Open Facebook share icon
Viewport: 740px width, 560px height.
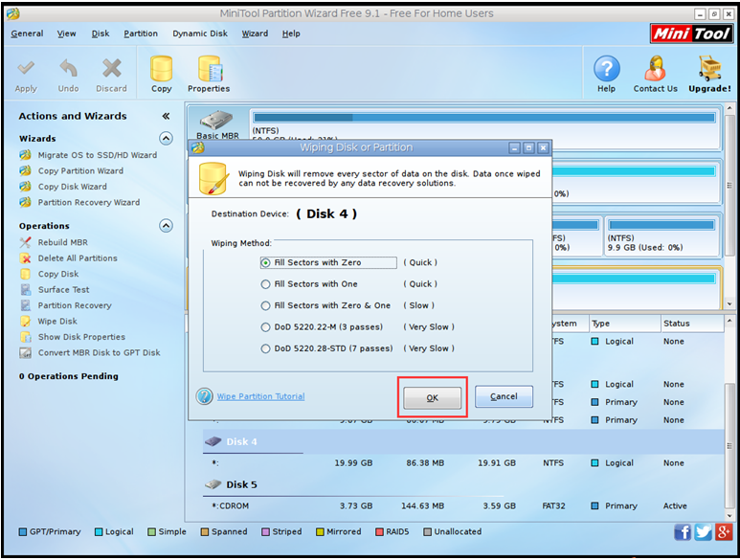click(x=683, y=532)
